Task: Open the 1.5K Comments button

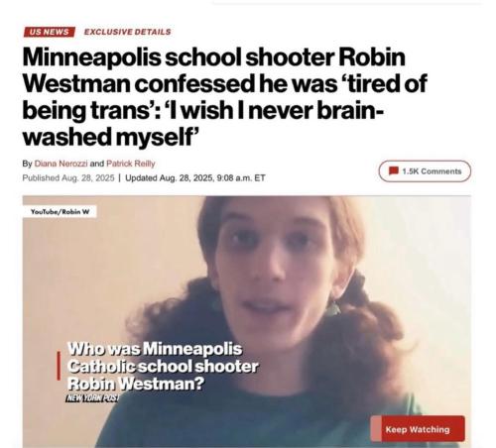Action: click(425, 171)
